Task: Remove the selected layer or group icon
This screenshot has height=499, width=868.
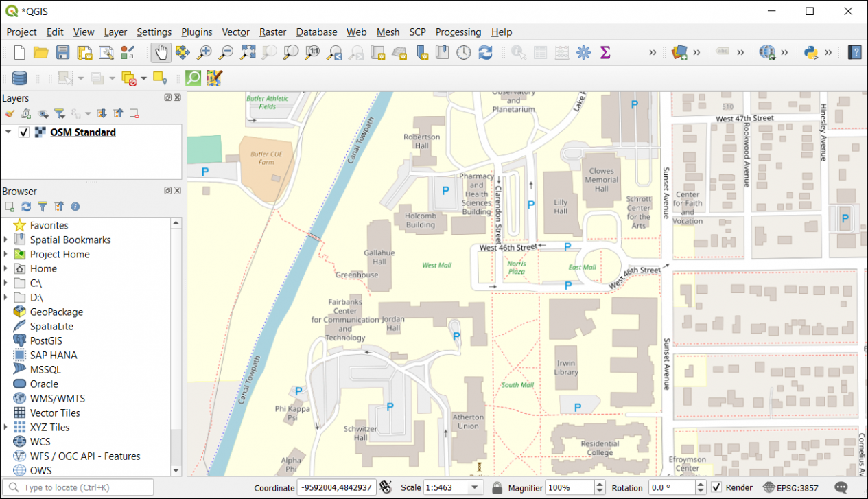Action: pyautogui.click(x=134, y=114)
